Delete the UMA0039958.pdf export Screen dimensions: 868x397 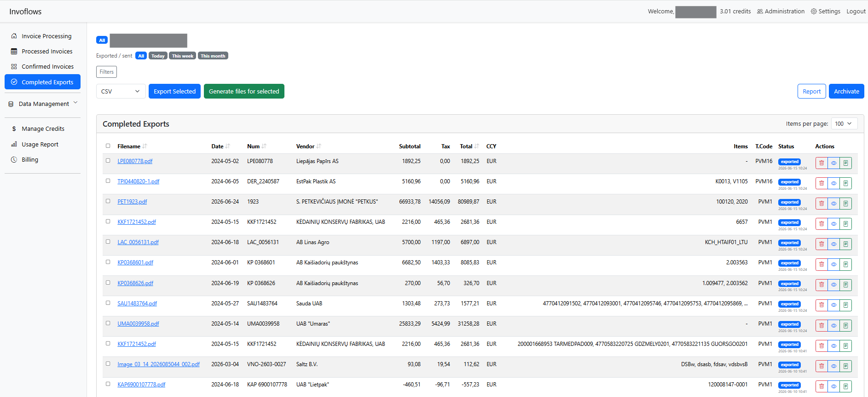(822, 326)
